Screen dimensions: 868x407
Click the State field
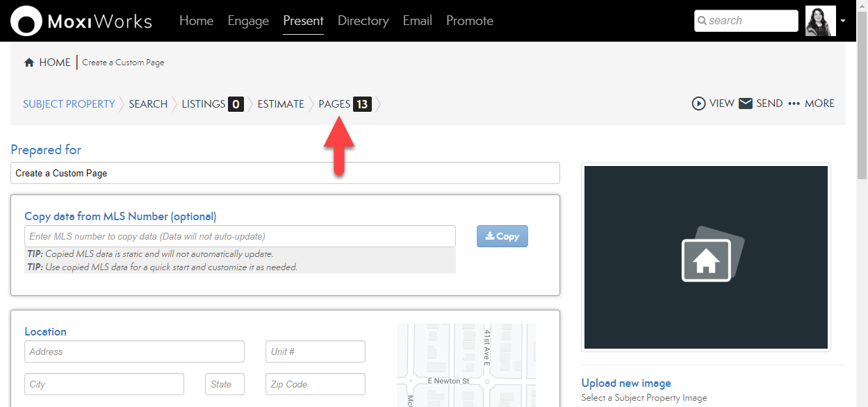point(224,384)
